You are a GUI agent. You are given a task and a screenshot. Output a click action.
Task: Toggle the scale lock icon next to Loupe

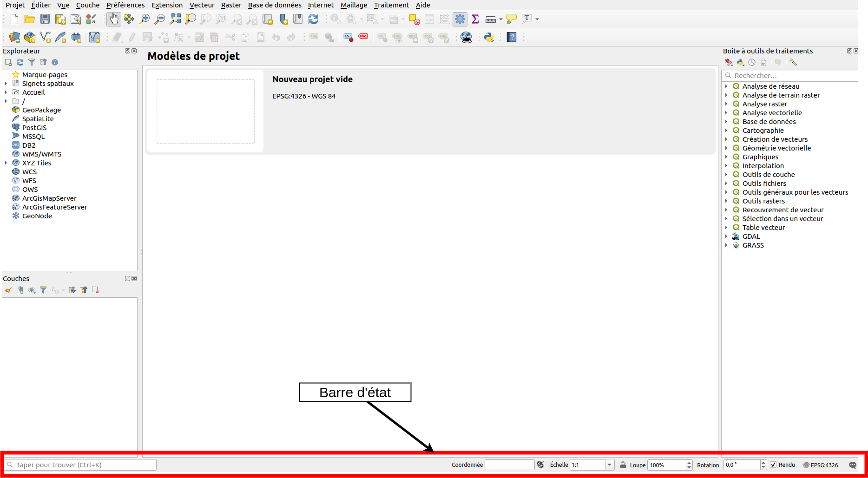click(x=623, y=465)
